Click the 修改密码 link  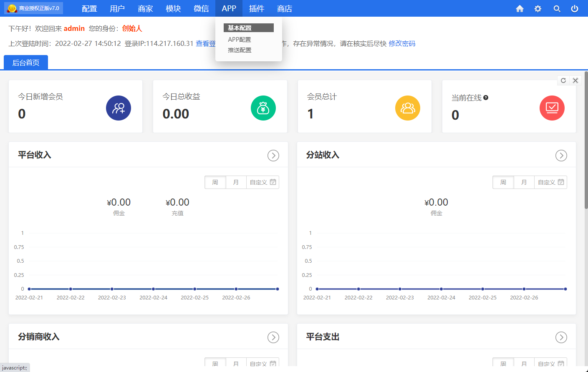click(x=402, y=43)
